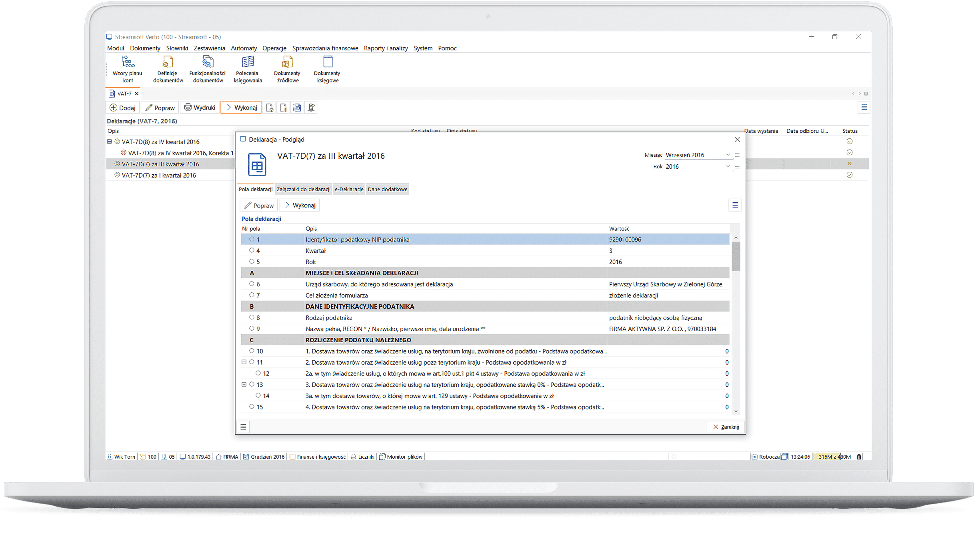This screenshot has width=980, height=533.
Task: Click the menu icon next to Rok field
Action: (x=737, y=167)
